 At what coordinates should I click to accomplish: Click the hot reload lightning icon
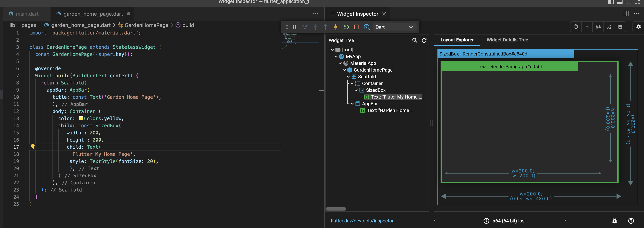[x=336, y=27]
